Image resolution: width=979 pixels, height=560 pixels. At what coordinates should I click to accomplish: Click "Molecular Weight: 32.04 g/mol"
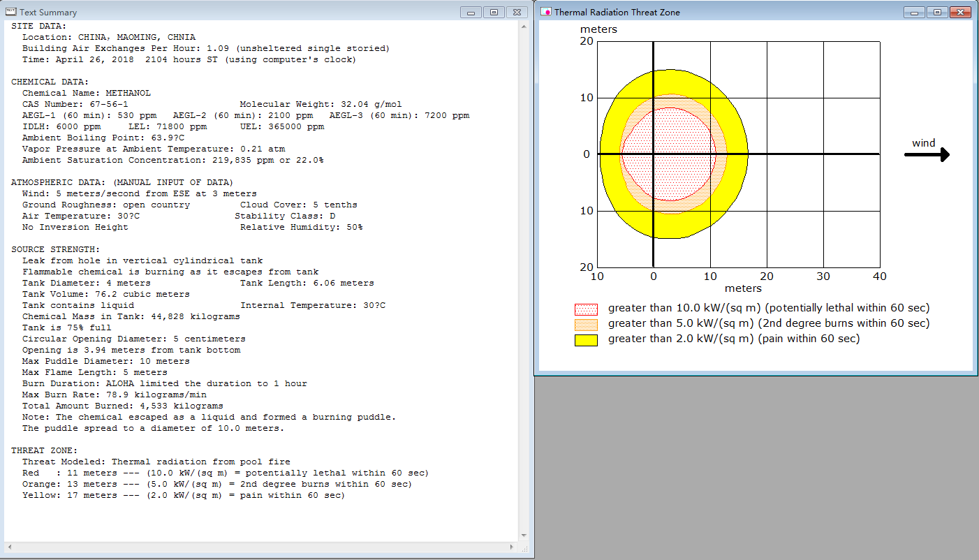coord(321,104)
